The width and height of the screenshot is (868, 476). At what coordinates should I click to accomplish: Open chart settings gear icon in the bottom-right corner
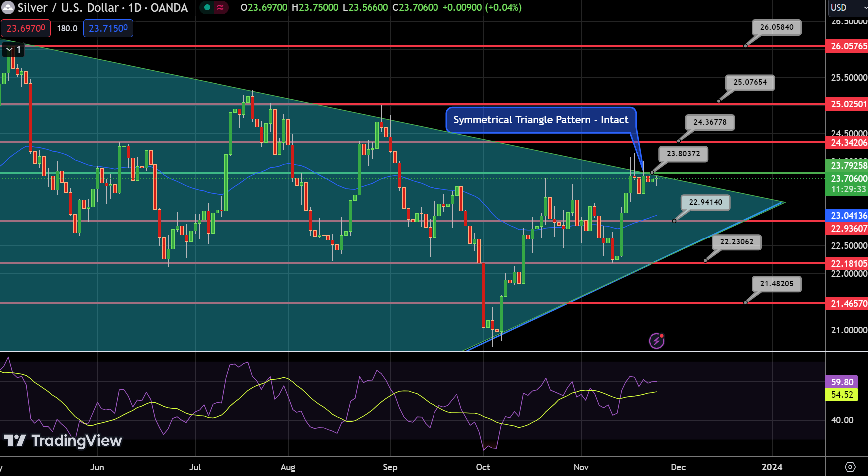(850, 467)
